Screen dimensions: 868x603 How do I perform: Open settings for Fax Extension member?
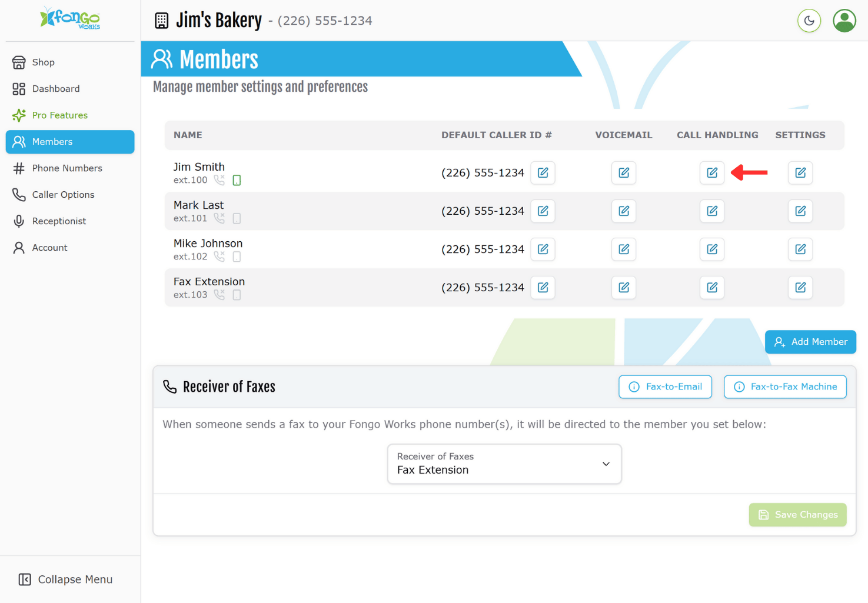click(800, 288)
